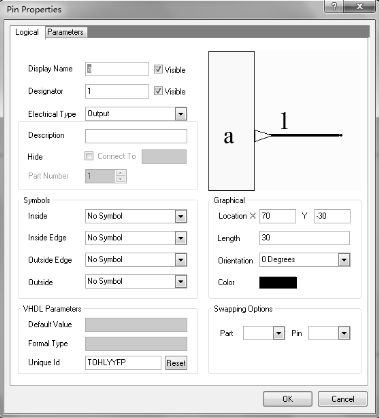Click the Description text field
This screenshot has width=379, height=418.
pos(136,136)
